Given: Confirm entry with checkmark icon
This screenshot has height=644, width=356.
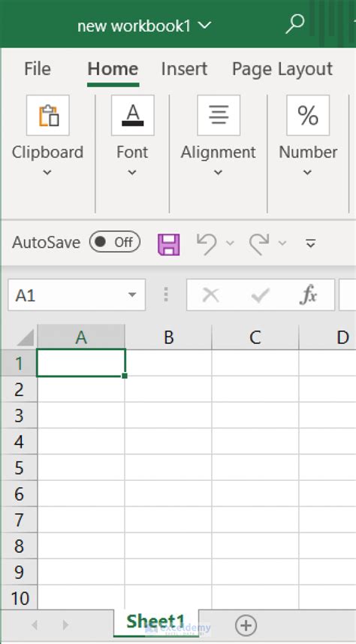Looking at the screenshot, I should (260, 295).
